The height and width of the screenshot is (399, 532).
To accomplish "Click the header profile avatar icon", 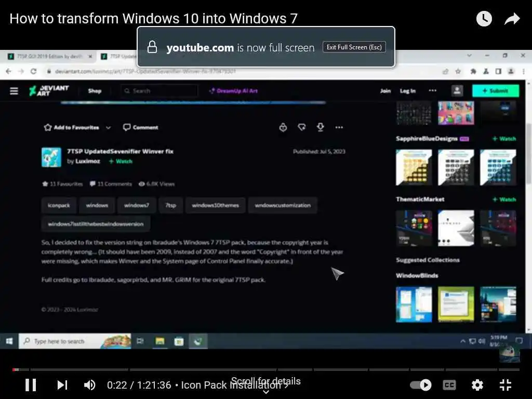I will click(457, 90).
